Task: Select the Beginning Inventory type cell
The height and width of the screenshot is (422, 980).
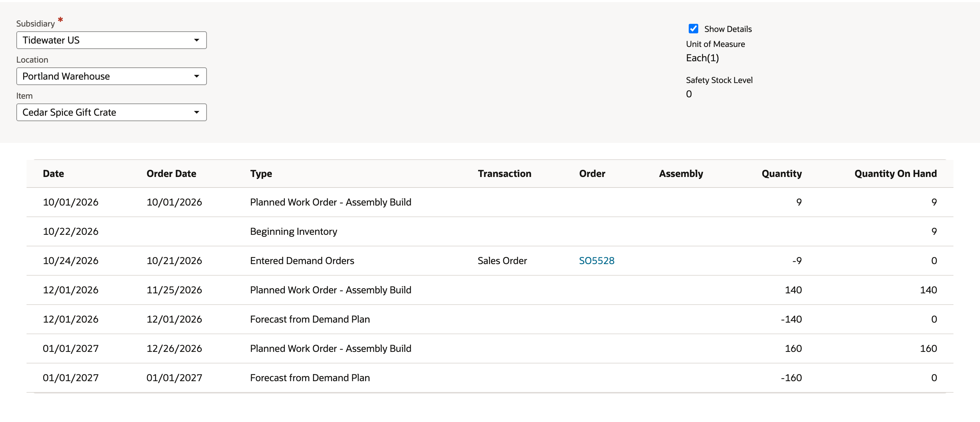Action: [x=293, y=231]
